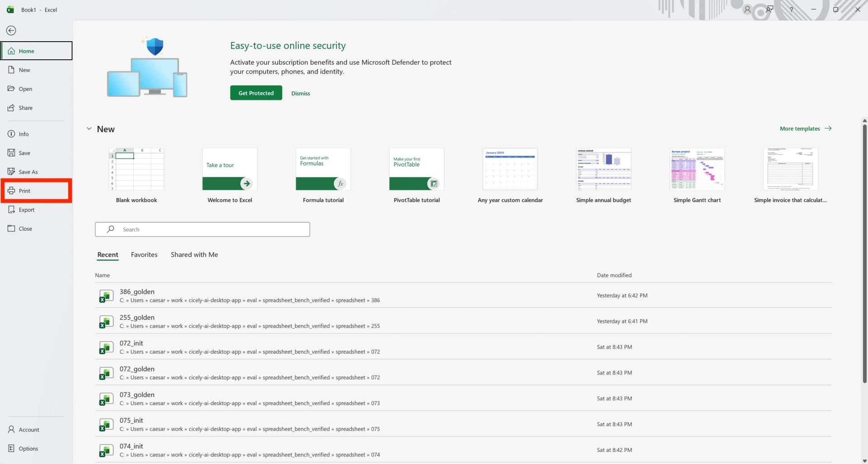868x464 pixels.
Task: Switch to Shared with Me tab
Action: [194, 255]
